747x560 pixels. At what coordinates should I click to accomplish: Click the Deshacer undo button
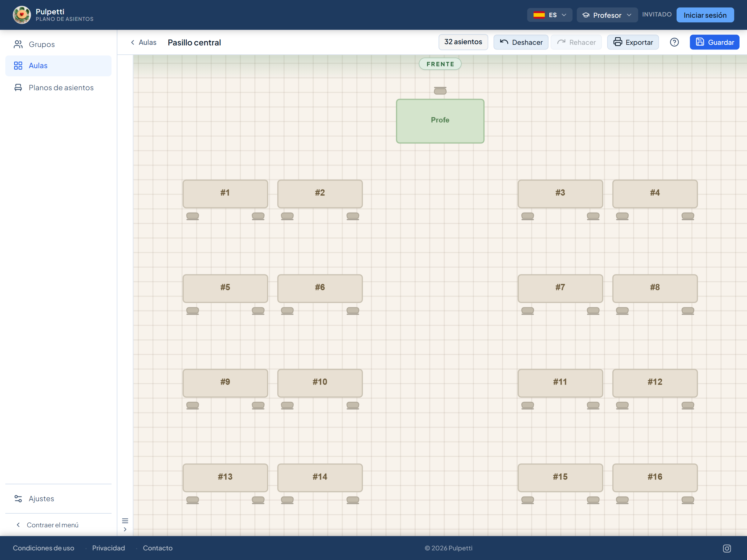[521, 42]
